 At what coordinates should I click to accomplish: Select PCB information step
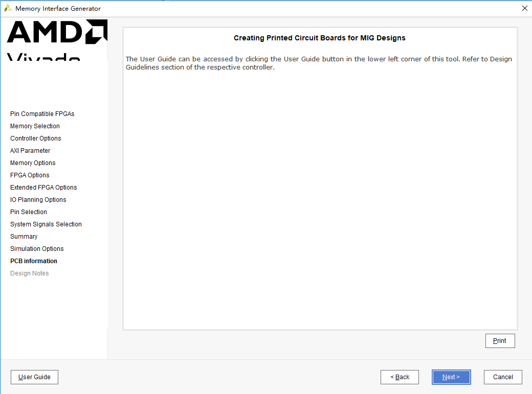pos(34,261)
